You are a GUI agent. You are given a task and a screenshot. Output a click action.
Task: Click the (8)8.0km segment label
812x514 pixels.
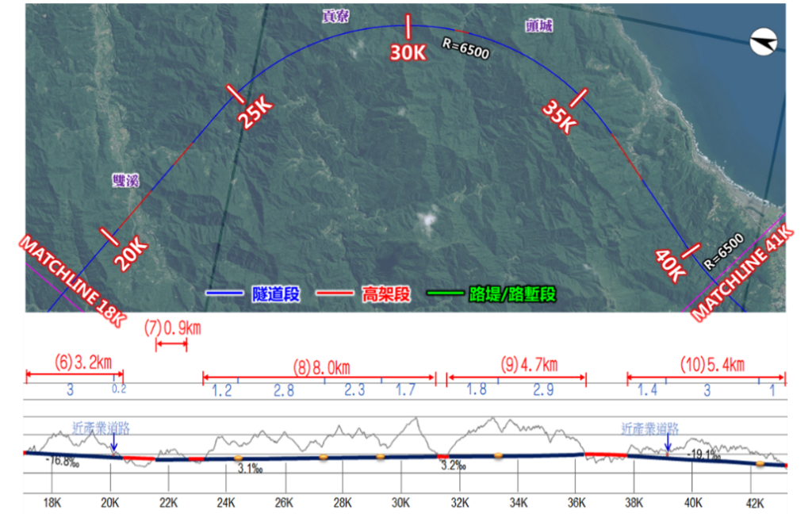click(321, 367)
